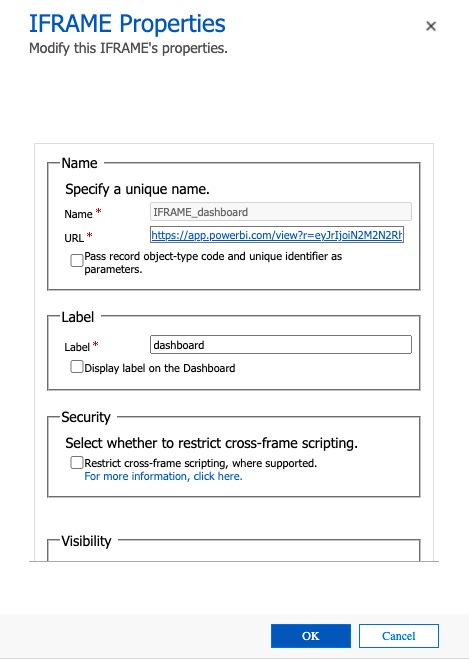Tick the pass record object-type code checkbox
The width and height of the screenshot is (469, 659).
[76, 260]
